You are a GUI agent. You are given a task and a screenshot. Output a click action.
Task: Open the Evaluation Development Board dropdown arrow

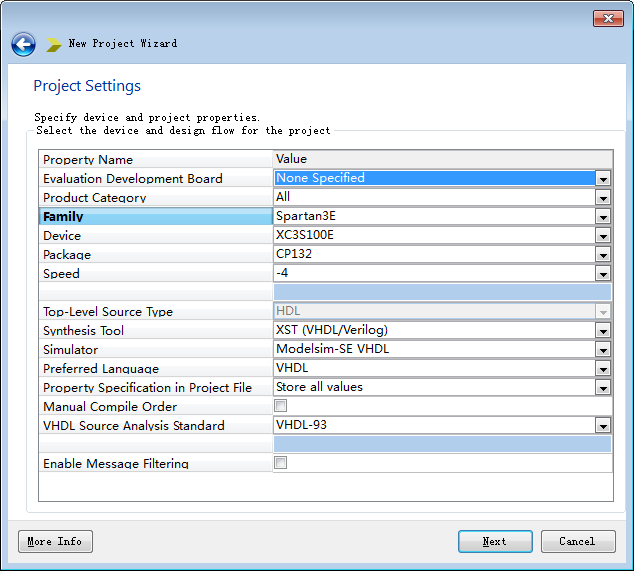coord(603,179)
